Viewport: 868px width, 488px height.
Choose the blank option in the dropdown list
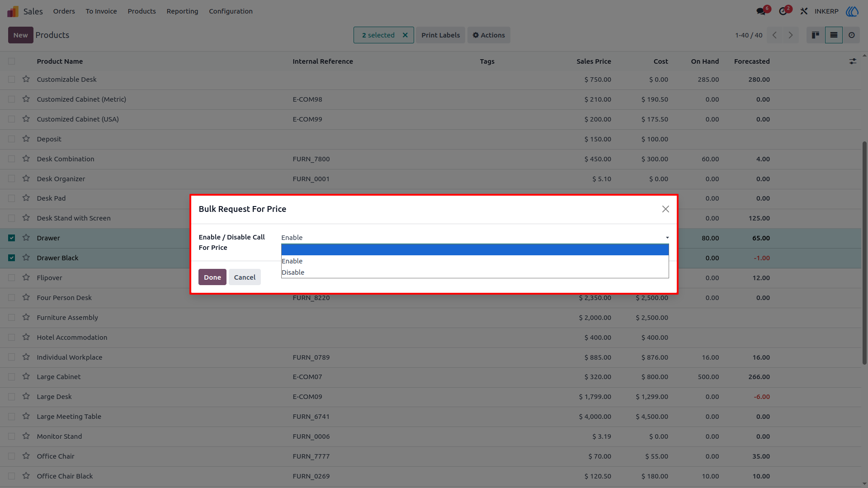coord(475,250)
